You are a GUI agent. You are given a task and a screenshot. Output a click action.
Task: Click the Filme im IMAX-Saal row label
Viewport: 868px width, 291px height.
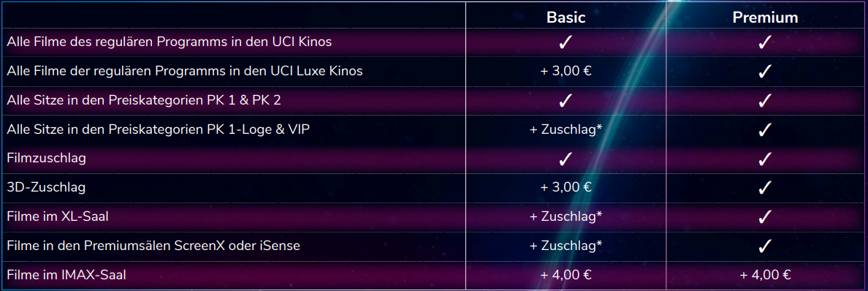pyautogui.click(x=62, y=275)
